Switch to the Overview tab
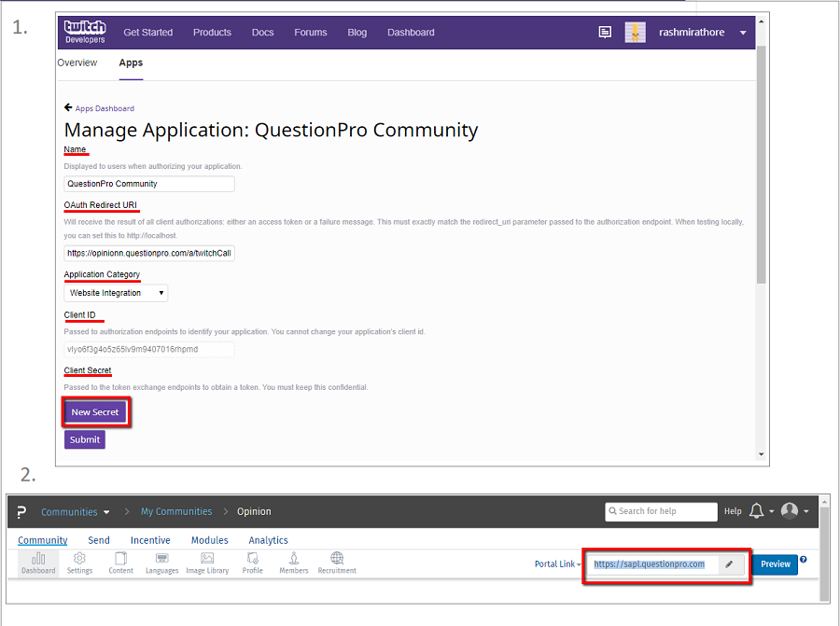The image size is (840, 626). click(77, 63)
